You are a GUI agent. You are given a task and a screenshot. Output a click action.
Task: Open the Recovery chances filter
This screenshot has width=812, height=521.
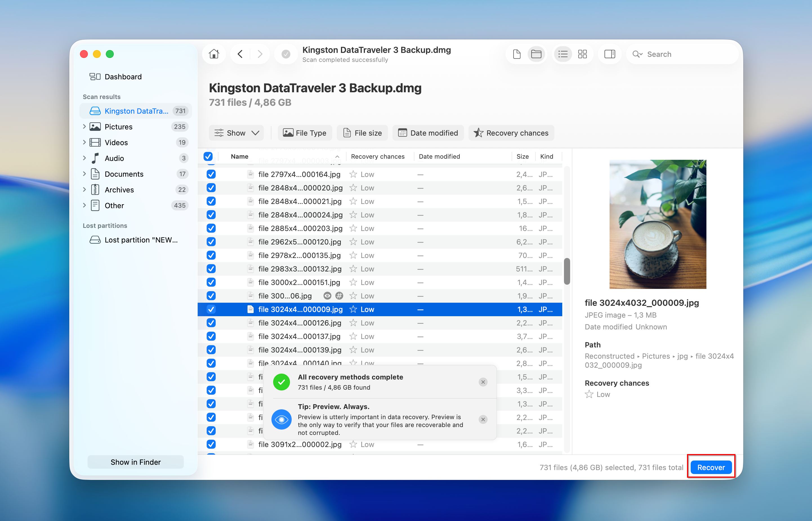tap(511, 133)
